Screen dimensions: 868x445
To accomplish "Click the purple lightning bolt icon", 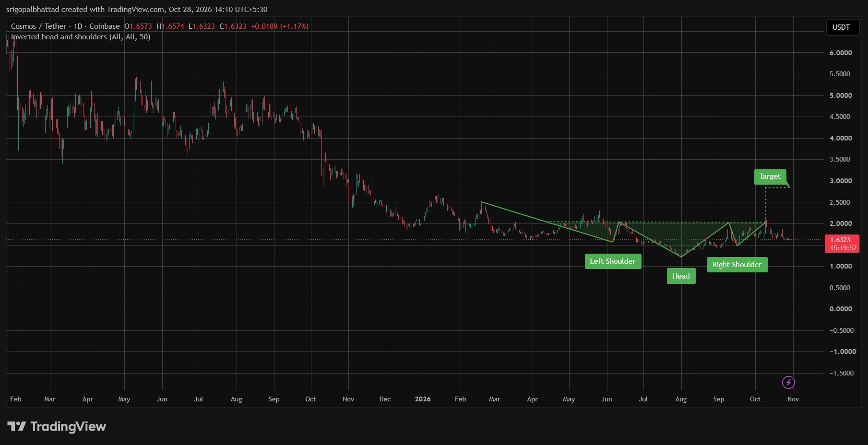I will pos(788,382).
